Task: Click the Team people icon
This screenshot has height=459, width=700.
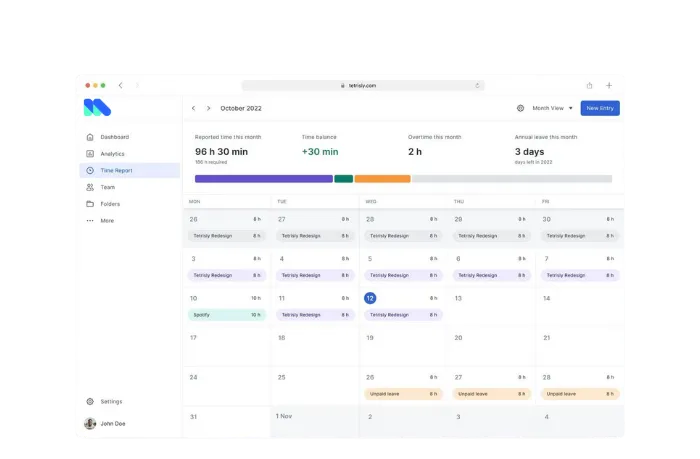Action: [90, 187]
